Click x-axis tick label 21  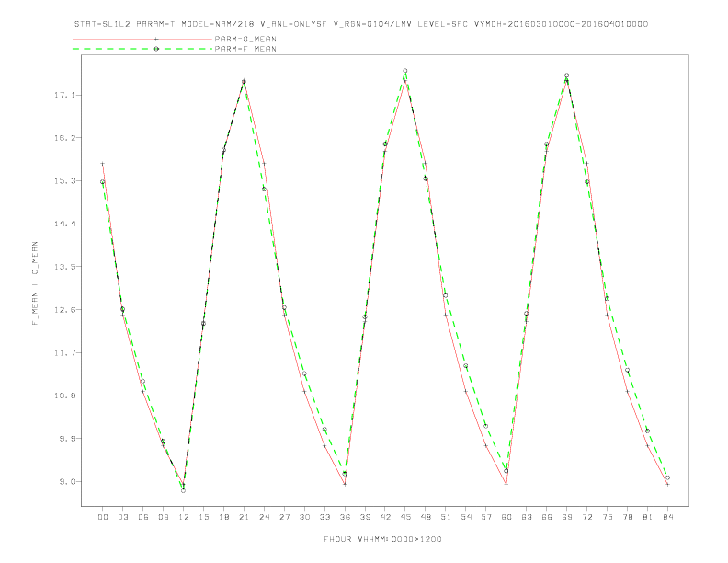pyautogui.click(x=244, y=517)
